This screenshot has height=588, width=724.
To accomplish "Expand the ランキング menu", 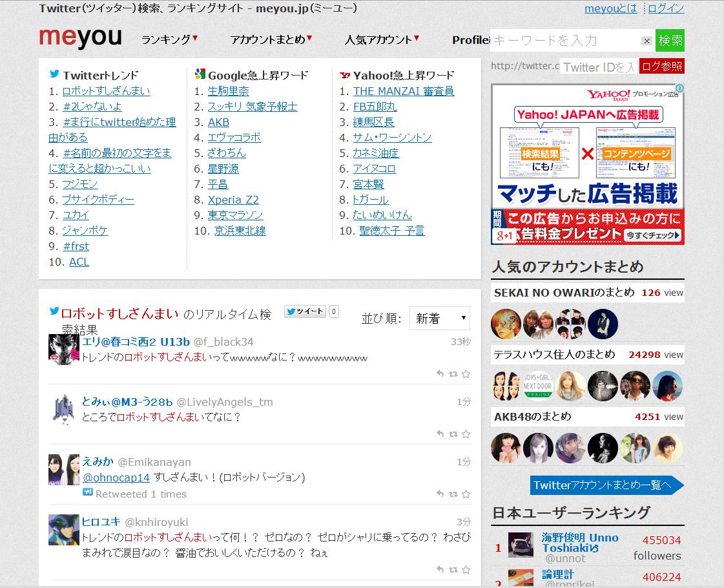I will [169, 39].
